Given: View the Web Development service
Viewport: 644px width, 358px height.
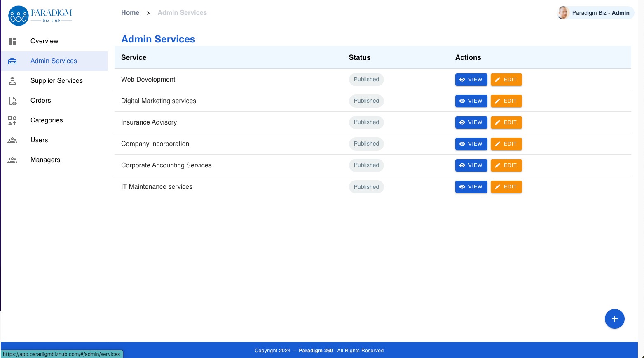Looking at the screenshot, I should click(x=471, y=80).
